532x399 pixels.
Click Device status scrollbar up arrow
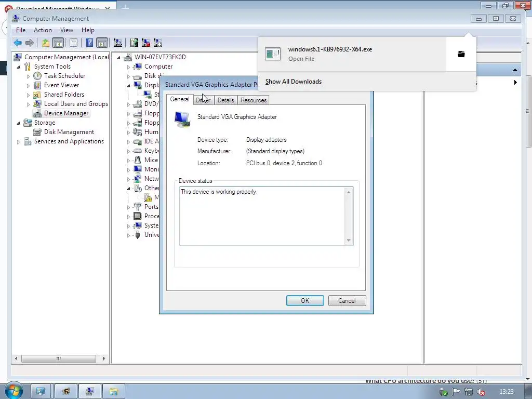(x=349, y=192)
